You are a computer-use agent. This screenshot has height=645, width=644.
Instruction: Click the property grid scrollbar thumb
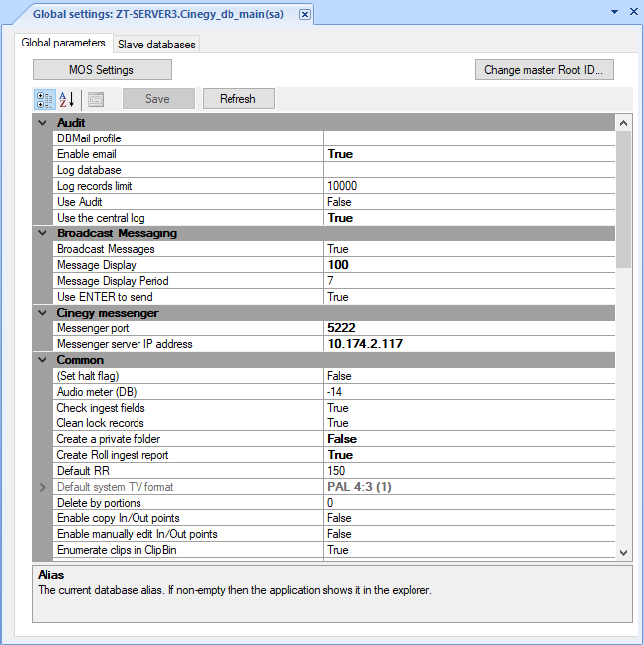623,200
